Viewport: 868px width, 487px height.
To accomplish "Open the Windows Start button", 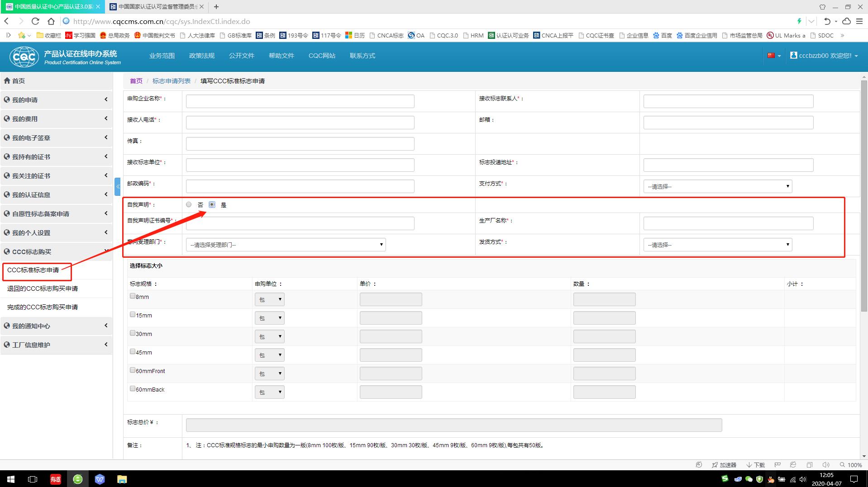I will click(11, 479).
